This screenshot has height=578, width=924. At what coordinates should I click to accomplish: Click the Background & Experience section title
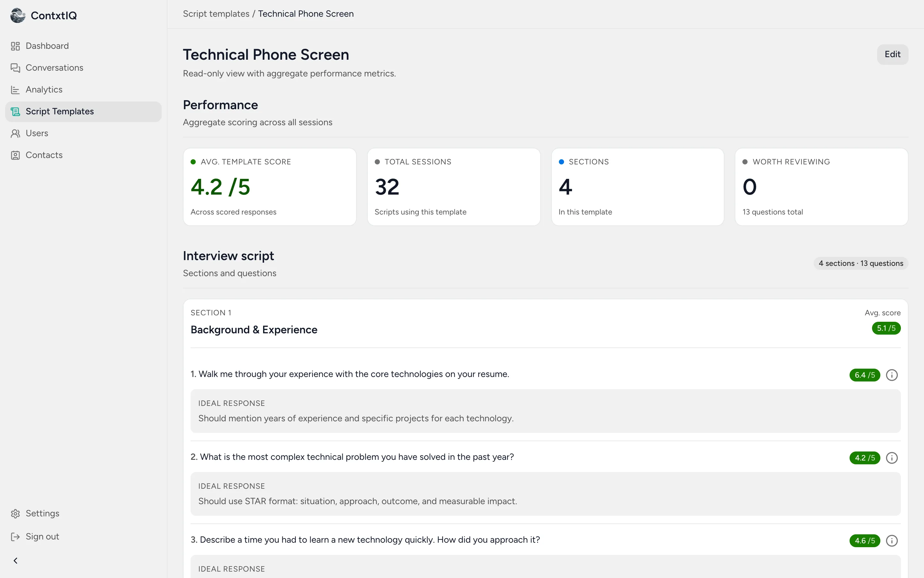[x=254, y=330]
